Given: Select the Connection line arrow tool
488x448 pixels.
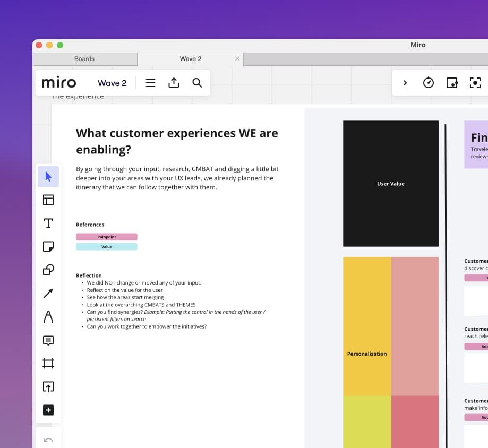Looking at the screenshot, I should coord(48,293).
